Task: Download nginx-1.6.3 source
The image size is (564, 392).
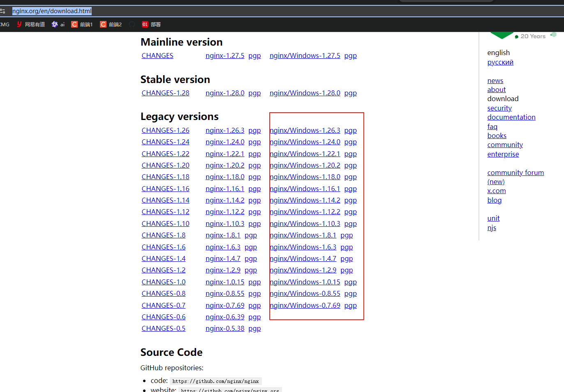Action: [x=223, y=247]
